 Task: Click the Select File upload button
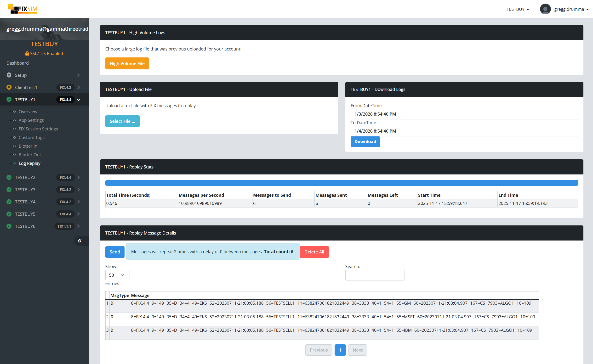pyautogui.click(x=122, y=121)
